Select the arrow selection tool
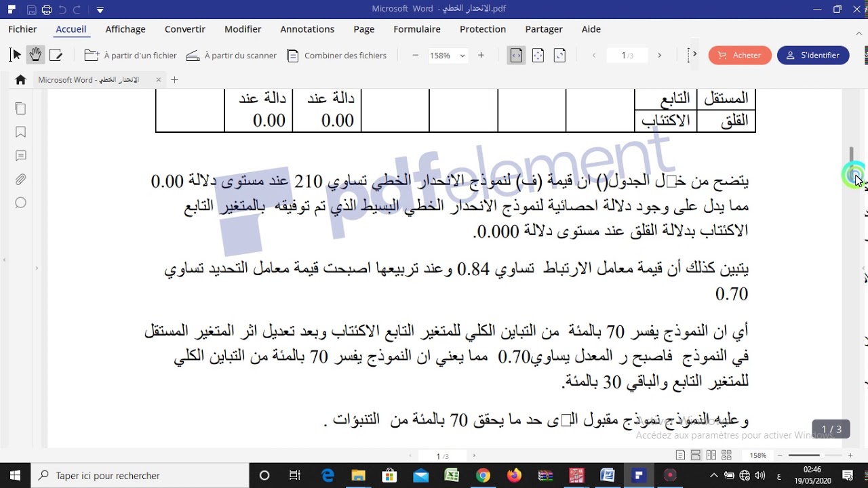The height and width of the screenshot is (488, 868). point(16,56)
